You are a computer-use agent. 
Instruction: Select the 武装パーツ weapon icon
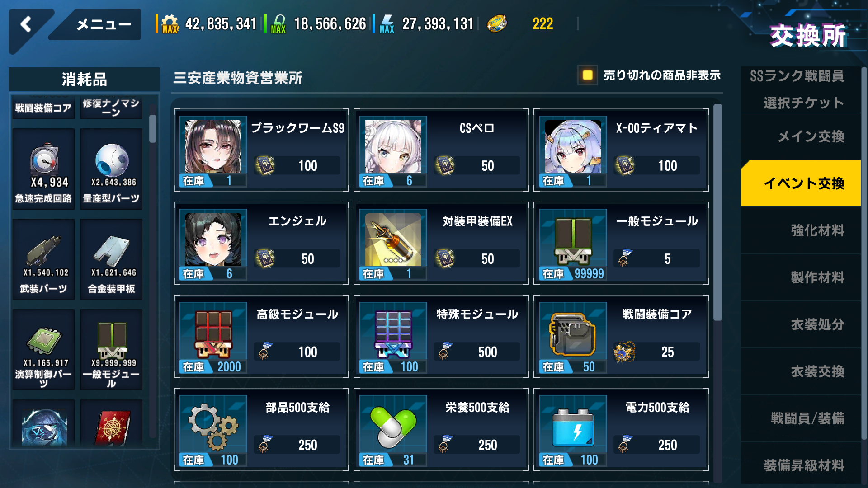(x=44, y=251)
